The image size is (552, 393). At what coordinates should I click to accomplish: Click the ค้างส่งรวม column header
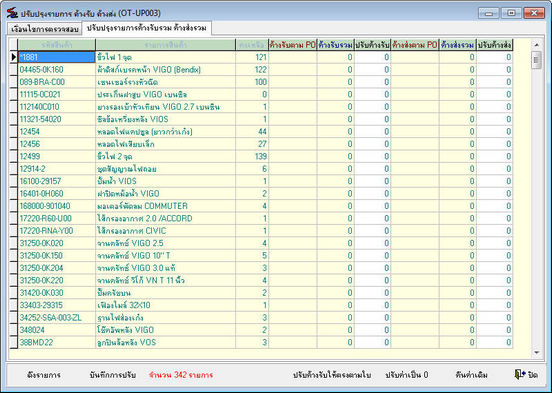(458, 45)
